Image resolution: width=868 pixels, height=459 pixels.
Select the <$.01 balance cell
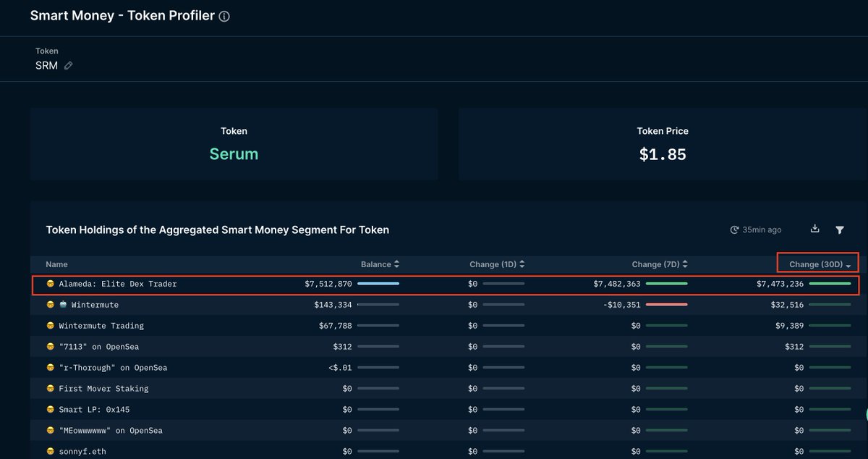340,368
